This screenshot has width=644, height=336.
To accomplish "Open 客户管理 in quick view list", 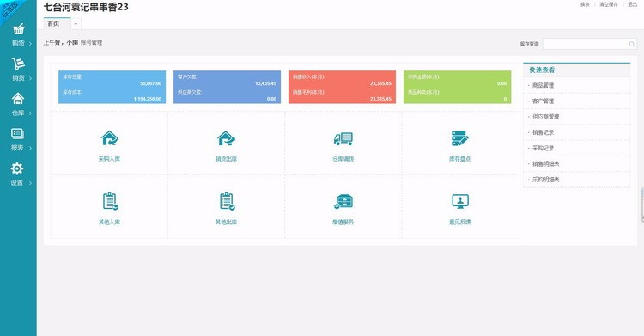I will [x=543, y=101].
